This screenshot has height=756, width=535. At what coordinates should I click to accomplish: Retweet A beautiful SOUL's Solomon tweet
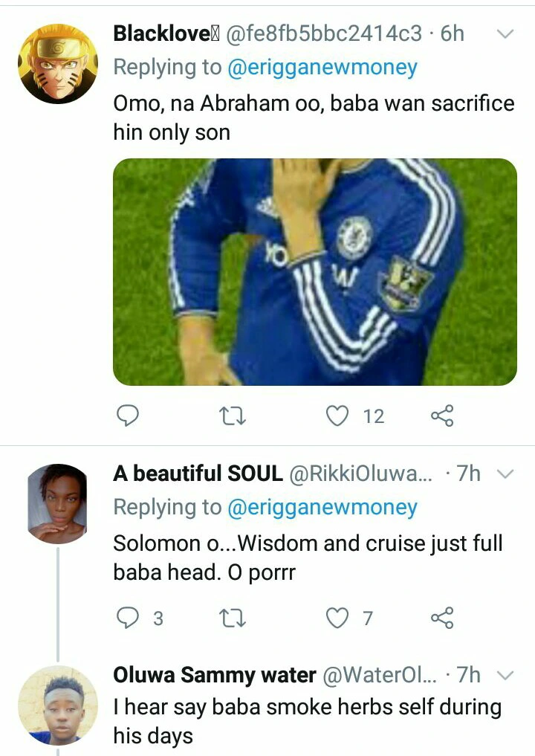pyautogui.click(x=233, y=617)
